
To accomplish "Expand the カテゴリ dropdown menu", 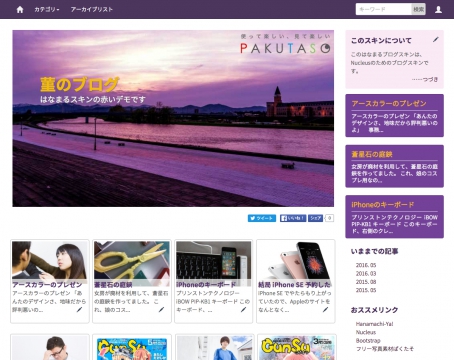I will (x=47, y=9).
